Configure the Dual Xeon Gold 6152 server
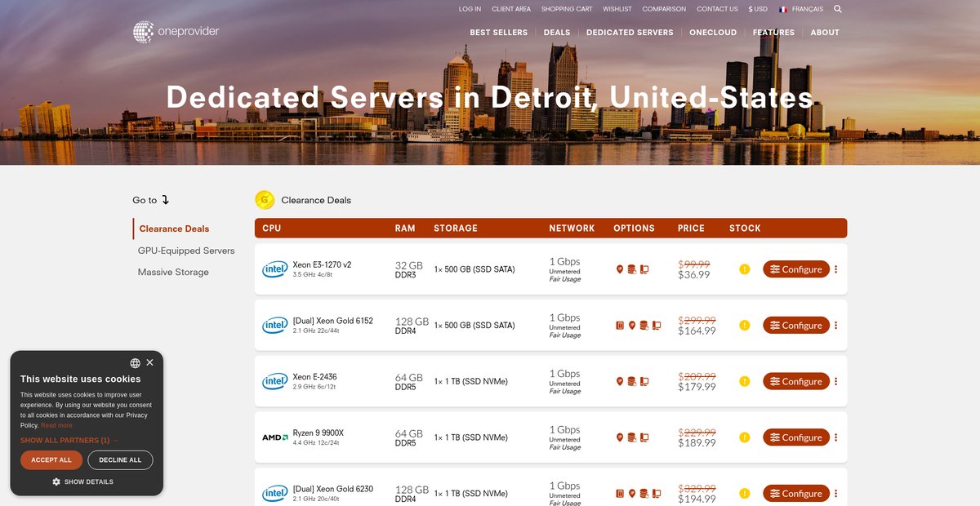980x506 pixels. 796,326
